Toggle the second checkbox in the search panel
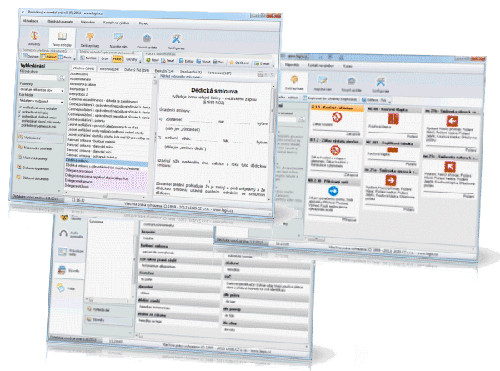This screenshot has height=371, width=500. 21,112
